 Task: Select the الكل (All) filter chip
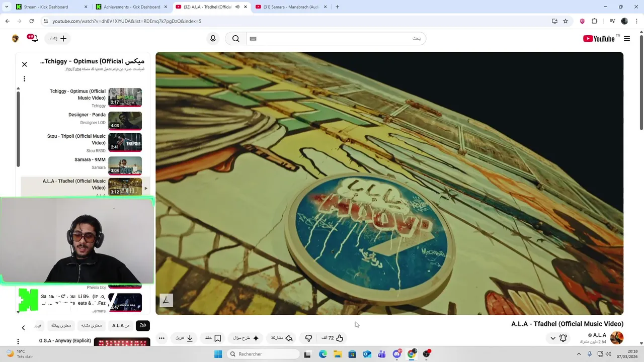point(143,326)
